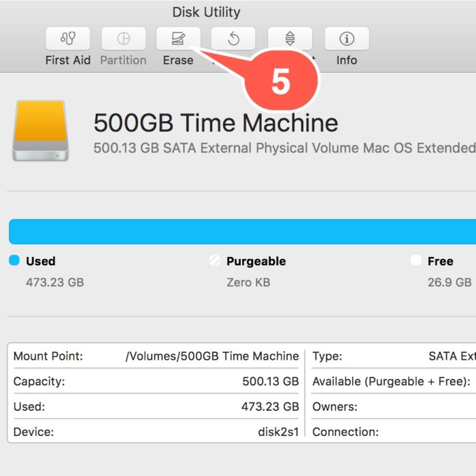Open the Info toolbar button

click(347, 39)
